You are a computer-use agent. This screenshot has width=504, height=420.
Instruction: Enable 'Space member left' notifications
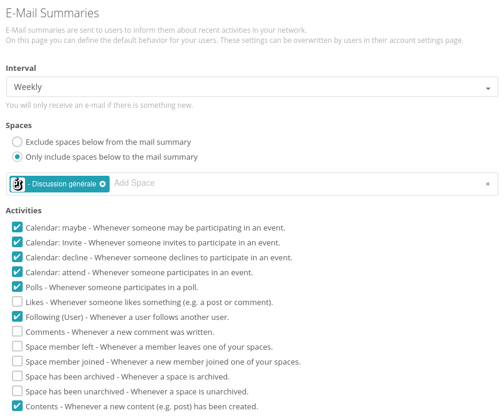pyautogui.click(x=17, y=346)
